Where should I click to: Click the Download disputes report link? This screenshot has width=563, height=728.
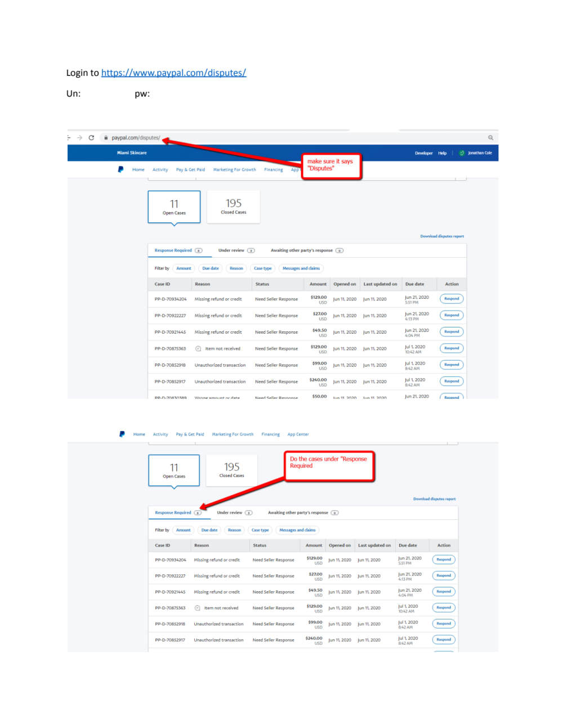443,236
